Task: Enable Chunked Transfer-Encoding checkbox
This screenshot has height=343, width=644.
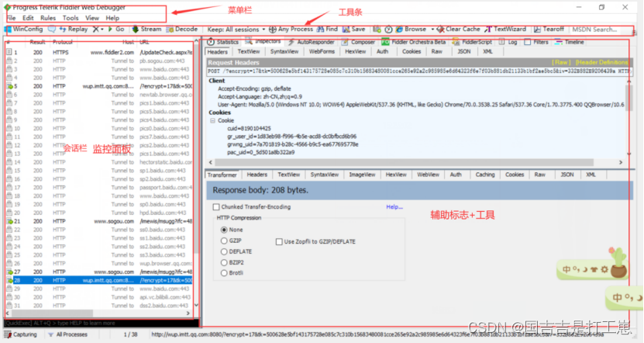Action: point(216,207)
